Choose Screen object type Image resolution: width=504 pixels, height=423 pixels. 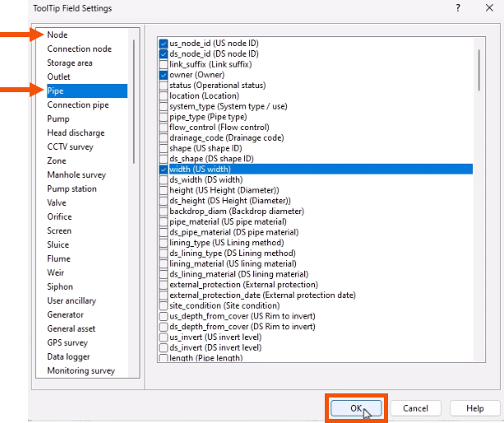click(x=59, y=230)
